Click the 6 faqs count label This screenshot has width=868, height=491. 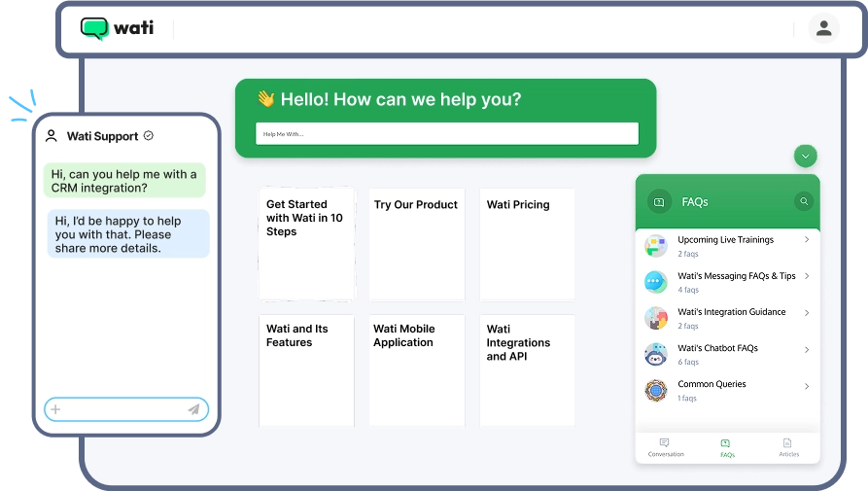688,362
